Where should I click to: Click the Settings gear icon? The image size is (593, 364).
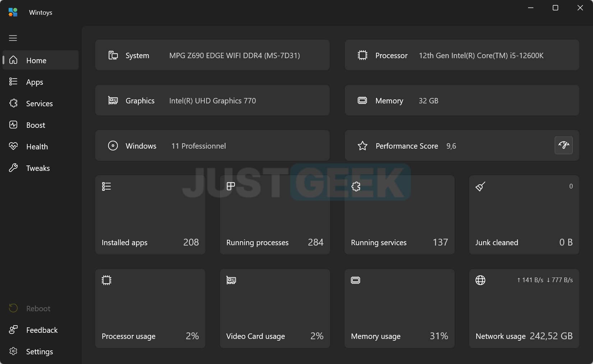(13, 351)
